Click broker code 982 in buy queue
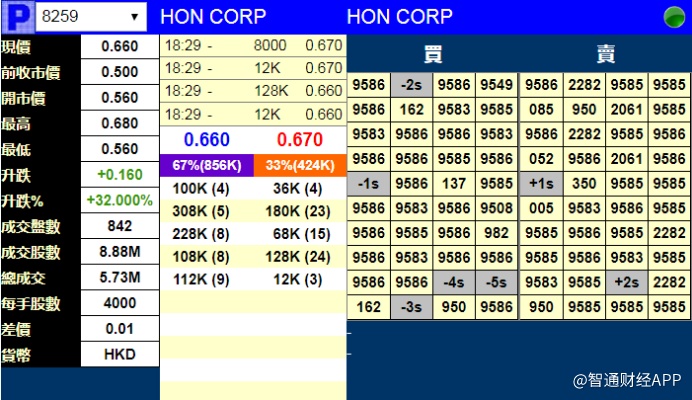This screenshot has height=400, width=692. tap(496, 233)
